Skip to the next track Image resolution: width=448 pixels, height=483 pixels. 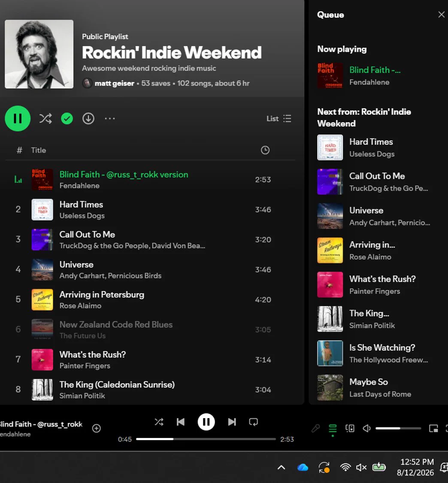click(232, 422)
